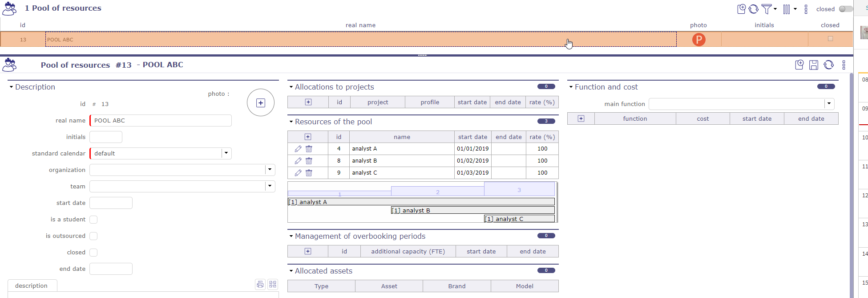This screenshot has height=298, width=868.
Task: Click pencil icon to edit analyst A
Action: tap(298, 149)
